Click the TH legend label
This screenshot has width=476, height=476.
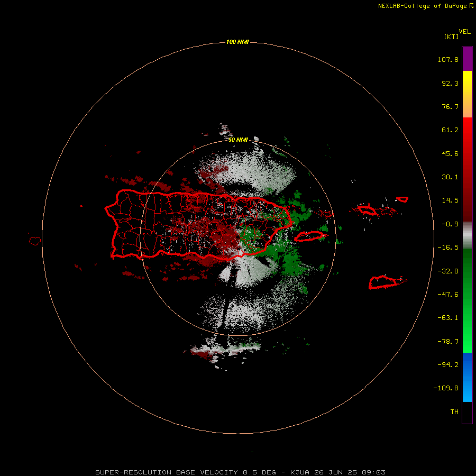(x=454, y=412)
